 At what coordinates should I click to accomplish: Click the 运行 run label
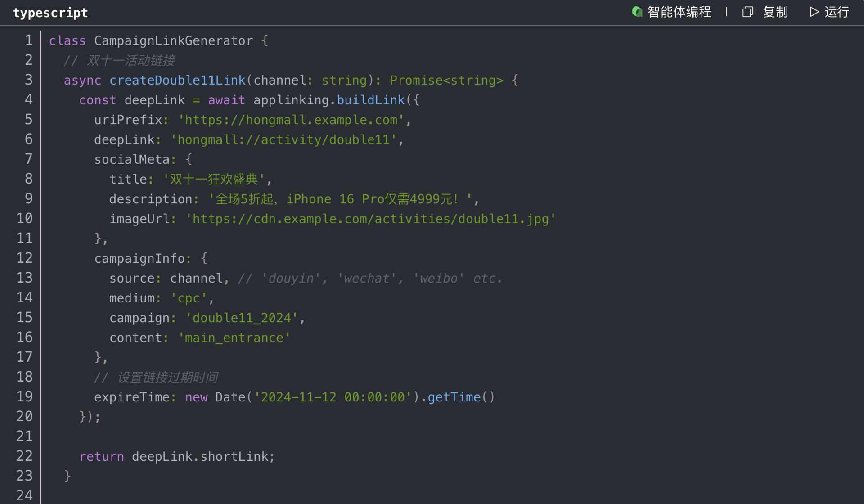837,12
